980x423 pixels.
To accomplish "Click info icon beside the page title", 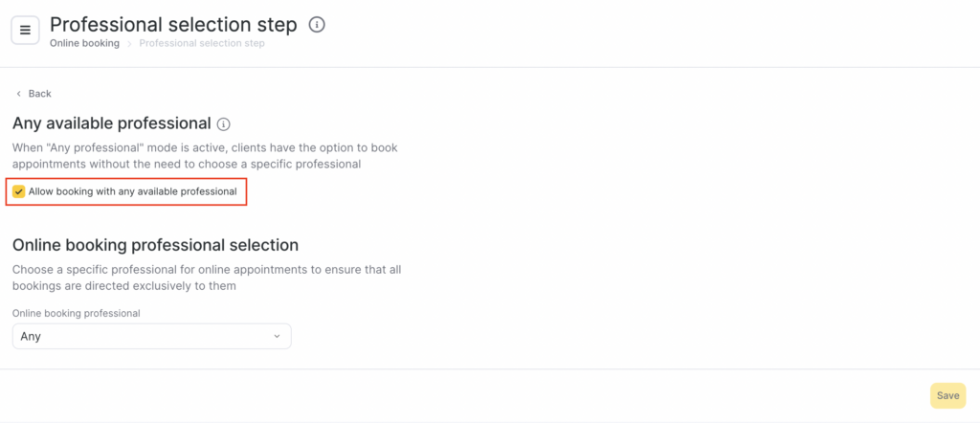I will click(x=318, y=25).
